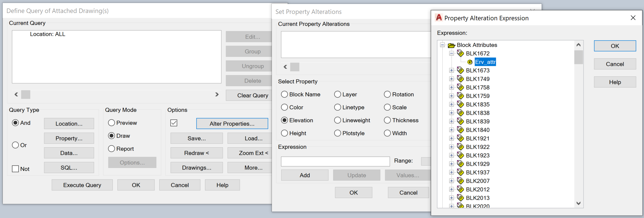Open the Alter Properties dialog button
This screenshot has height=218, width=644.
tap(232, 124)
